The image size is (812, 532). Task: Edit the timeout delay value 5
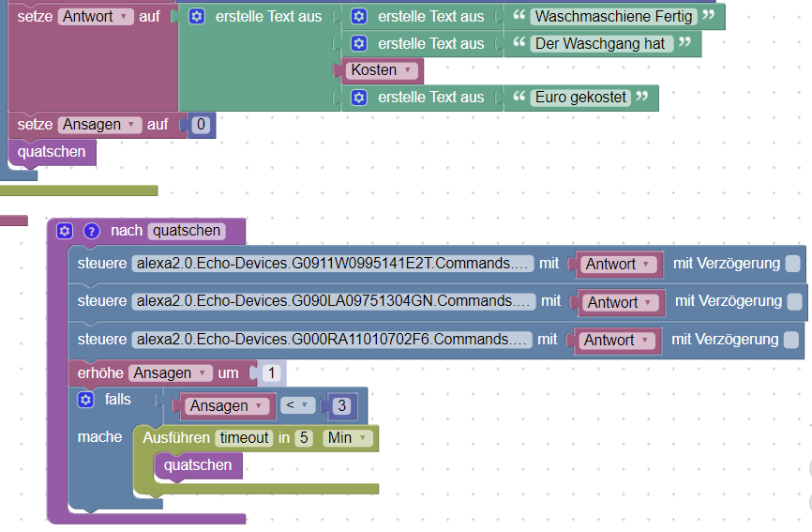304,438
